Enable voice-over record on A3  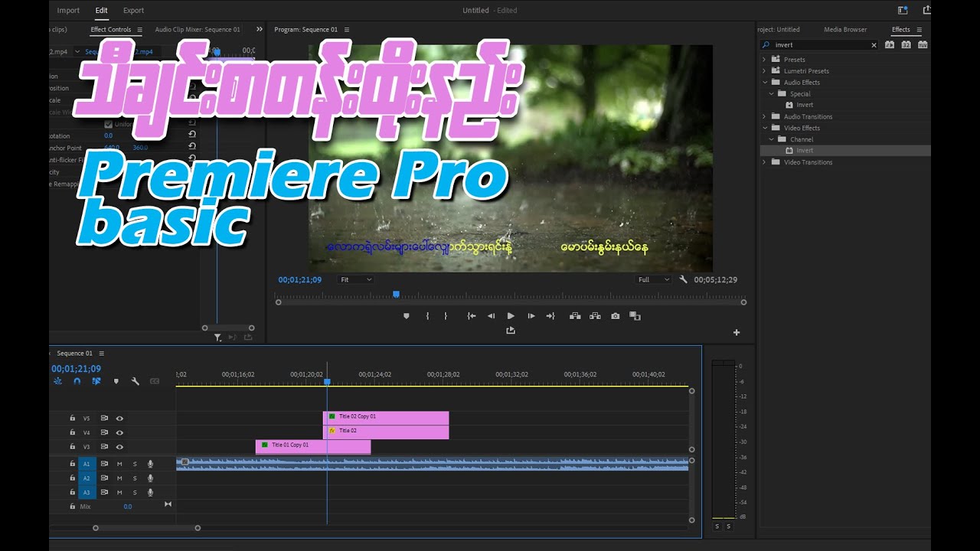tap(150, 492)
